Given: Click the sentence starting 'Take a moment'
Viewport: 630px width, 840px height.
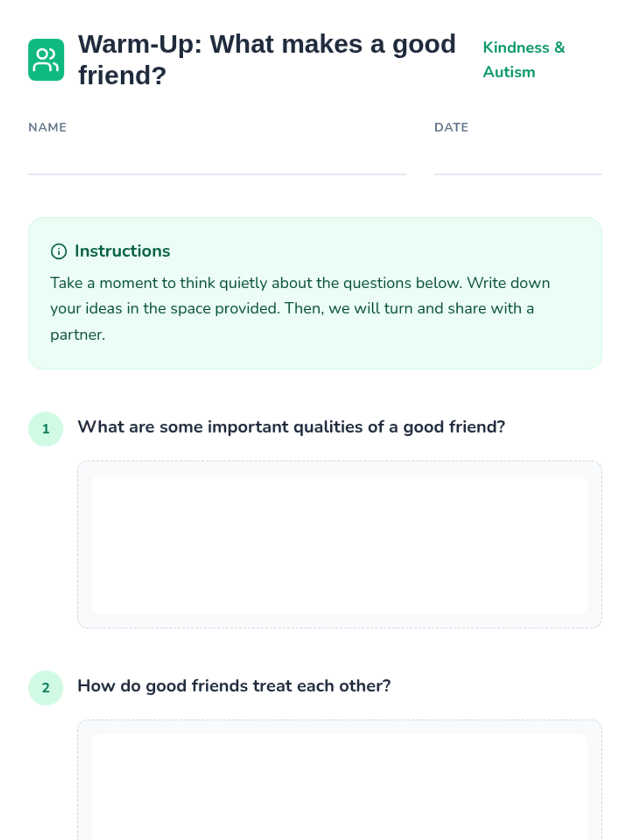Looking at the screenshot, I should 256,283.
